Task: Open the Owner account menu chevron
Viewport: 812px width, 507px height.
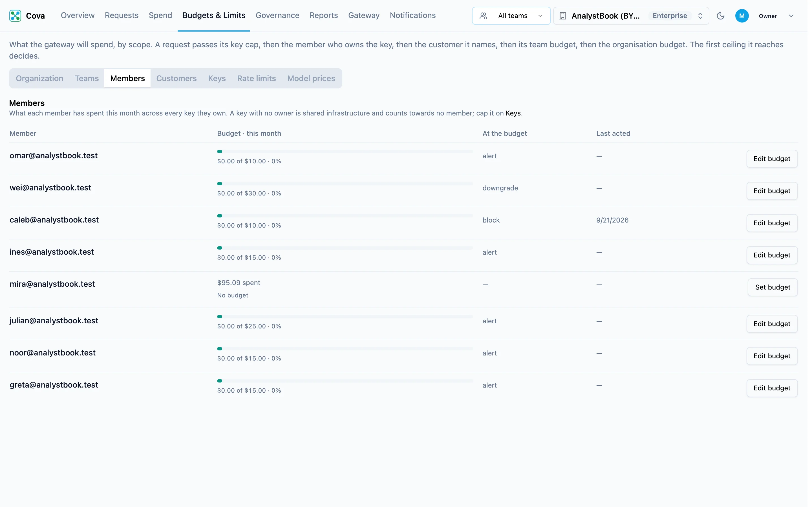Action: (x=791, y=16)
